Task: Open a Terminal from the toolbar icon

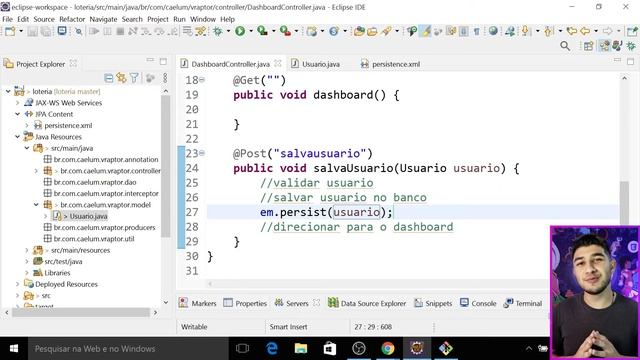Action: pyautogui.click(x=62, y=31)
